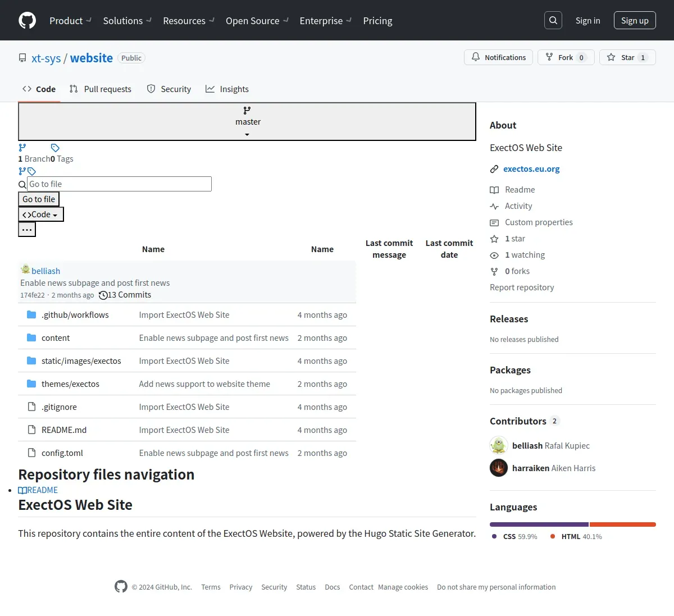
Task: Click the search magnifier icon
Action: (553, 20)
